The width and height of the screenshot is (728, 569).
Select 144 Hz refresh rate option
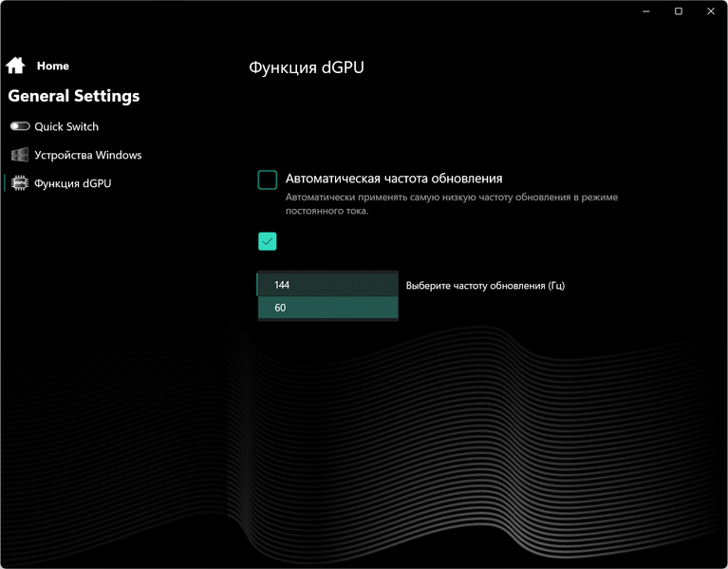pos(327,285)
